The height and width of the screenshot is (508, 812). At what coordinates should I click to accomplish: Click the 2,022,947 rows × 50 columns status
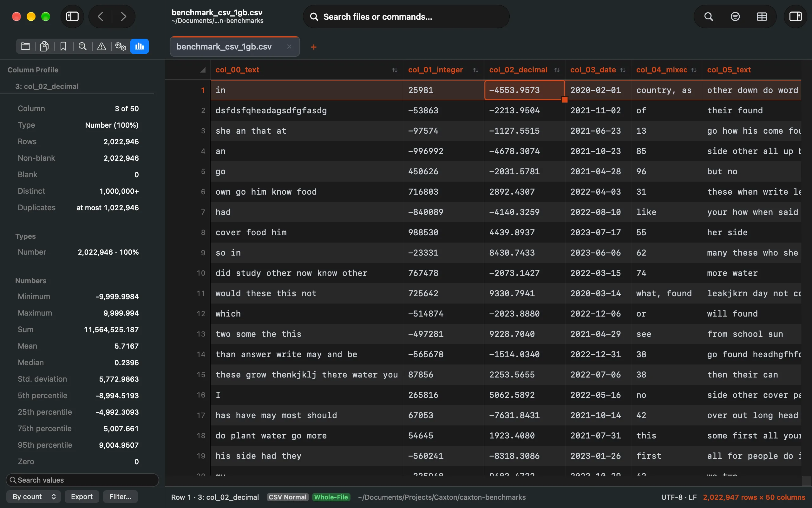point(754,497)
